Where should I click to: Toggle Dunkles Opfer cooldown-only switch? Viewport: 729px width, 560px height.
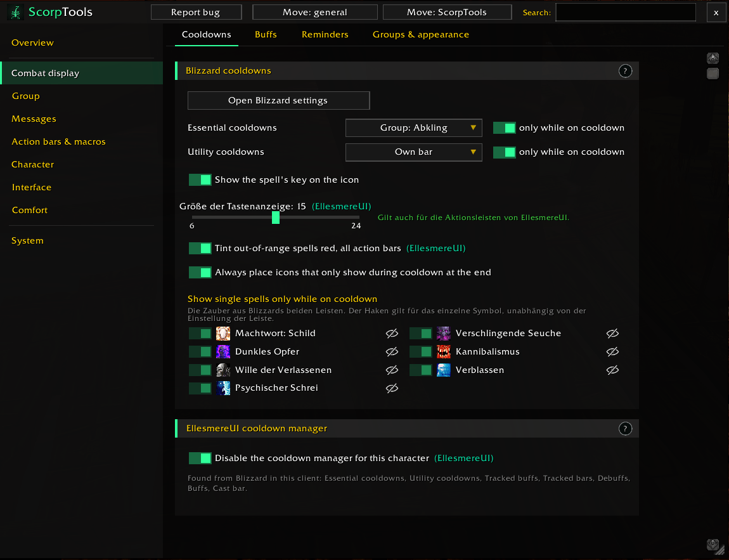[x=200, y=351]
